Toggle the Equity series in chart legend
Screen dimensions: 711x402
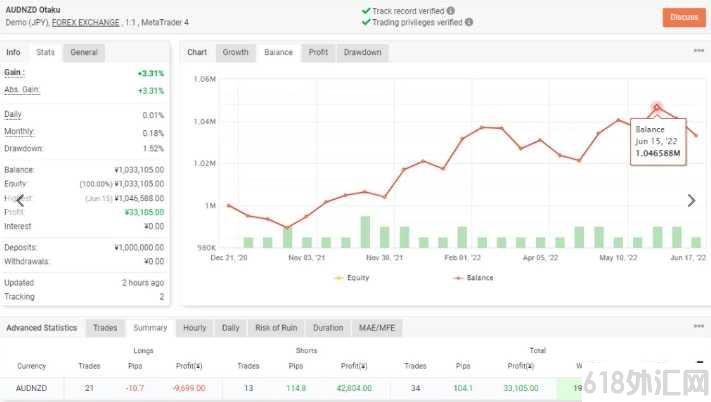[352, 278]
